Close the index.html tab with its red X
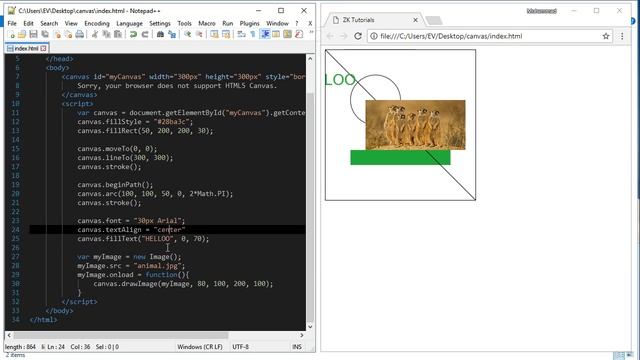Image resolution: width=640 pixels, height=360 pixels. pyautogui.click(x=43, y=48)
